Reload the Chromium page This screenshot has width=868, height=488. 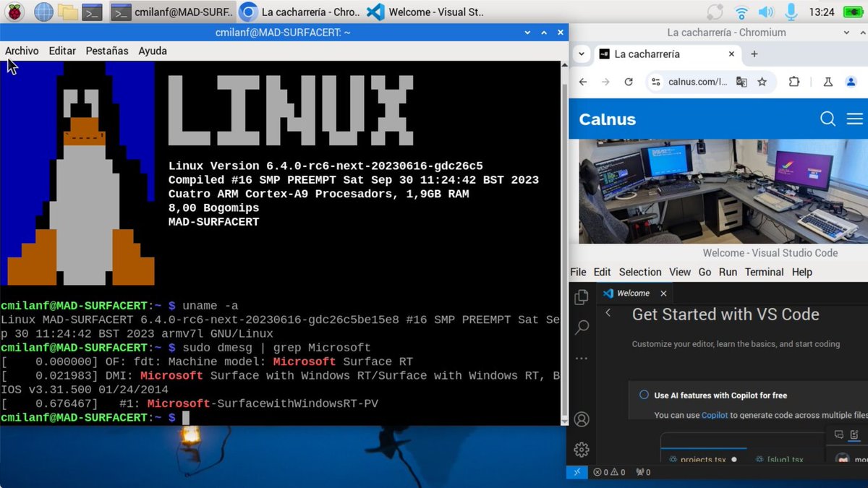(x=629, y=82)
